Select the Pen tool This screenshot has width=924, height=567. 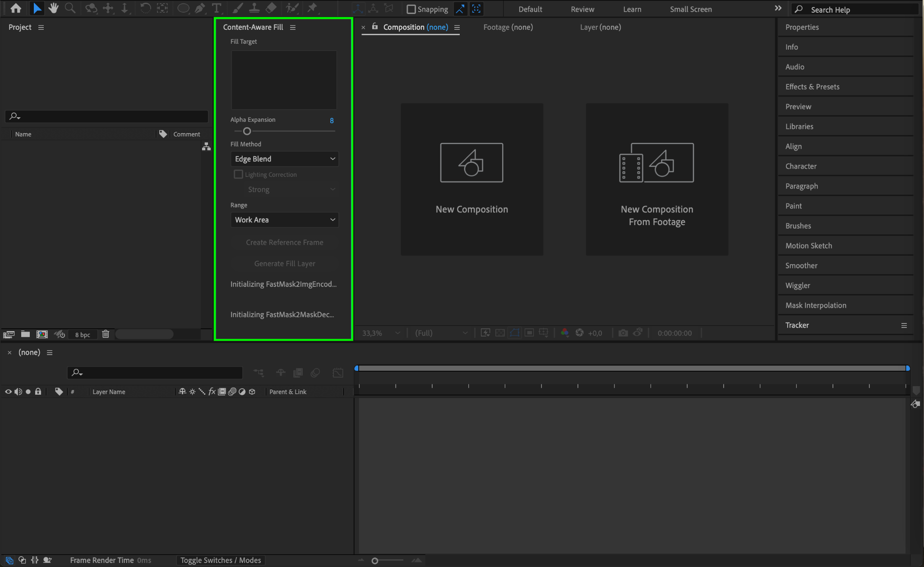200,8
